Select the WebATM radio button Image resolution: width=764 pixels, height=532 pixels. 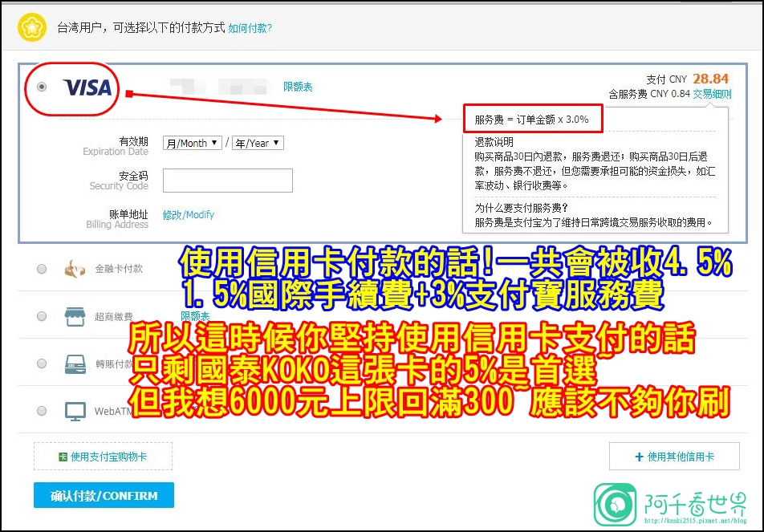coord(42,411)
